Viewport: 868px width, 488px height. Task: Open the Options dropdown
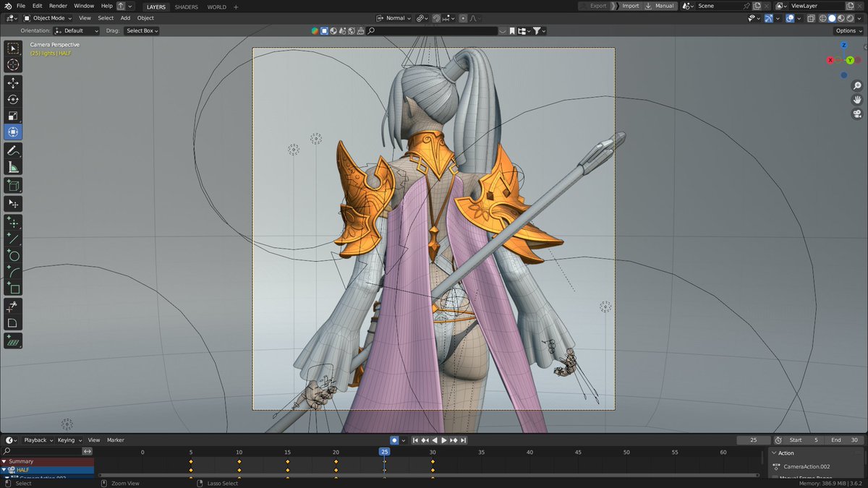coord(848,30)
